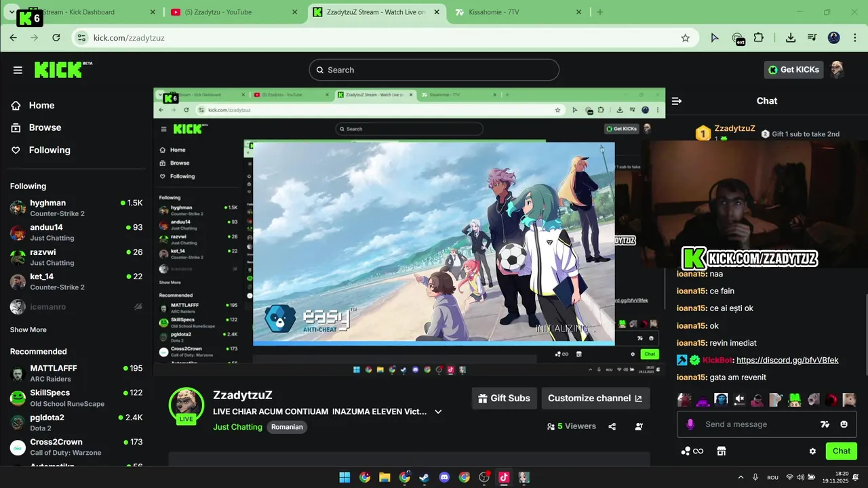Open anduu14 channel in Following
This screenshot has height=488, width=868.
point(76,232)
